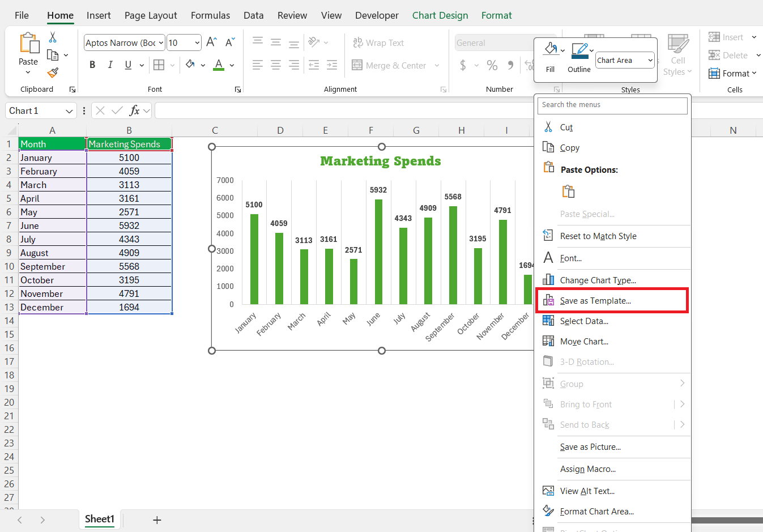The height and width of the screenshot is (532, 763).
Task: Click the Fill bucket icon in mini toolbar
Action: (x=550, y=49)
